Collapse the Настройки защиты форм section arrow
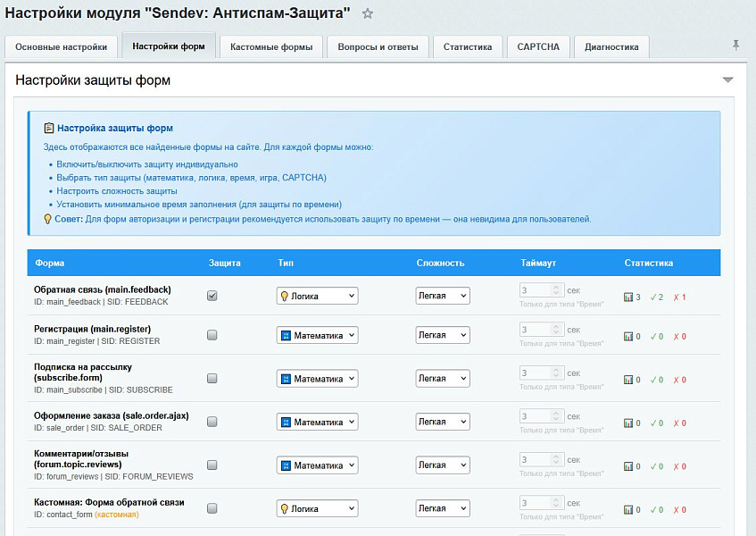The width and height of the screenshot is (756, 536). [x=727, y=80]
